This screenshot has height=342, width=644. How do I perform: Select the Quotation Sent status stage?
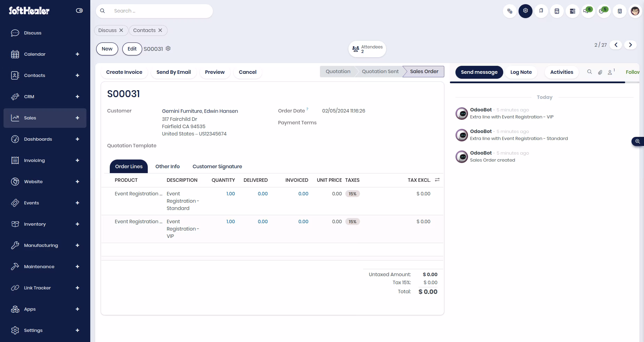380,71
